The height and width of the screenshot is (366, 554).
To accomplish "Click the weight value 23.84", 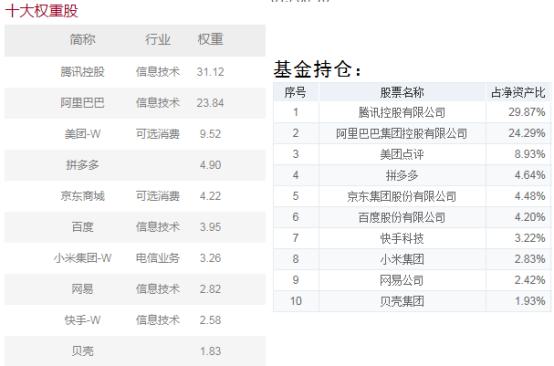I will coord(210,103).
